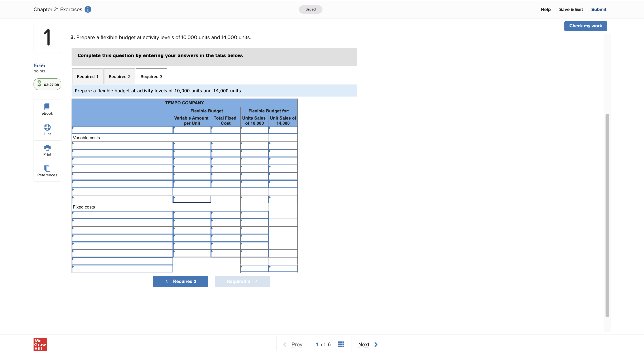Switch to the Required 1 tab
This screenshot has height=354, width=644.
(87, 76)
